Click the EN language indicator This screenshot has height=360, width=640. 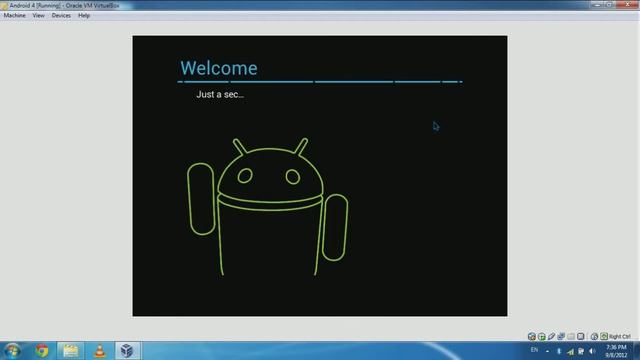click(x=534, y=350)
